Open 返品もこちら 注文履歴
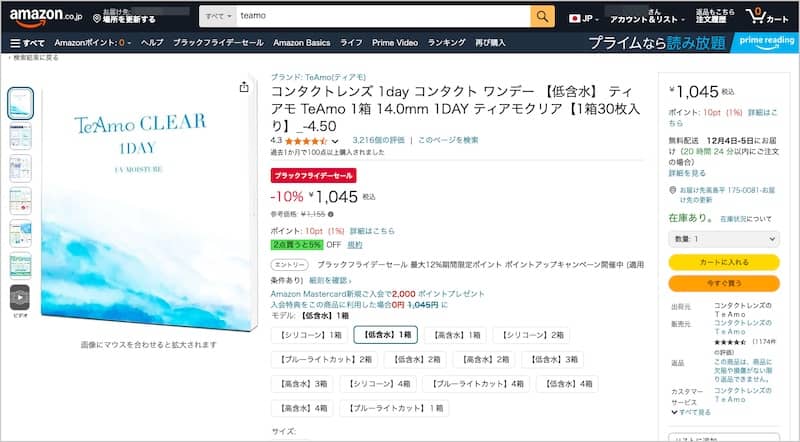The height and width of the screenshot is (442, 800). click(715, 16)
